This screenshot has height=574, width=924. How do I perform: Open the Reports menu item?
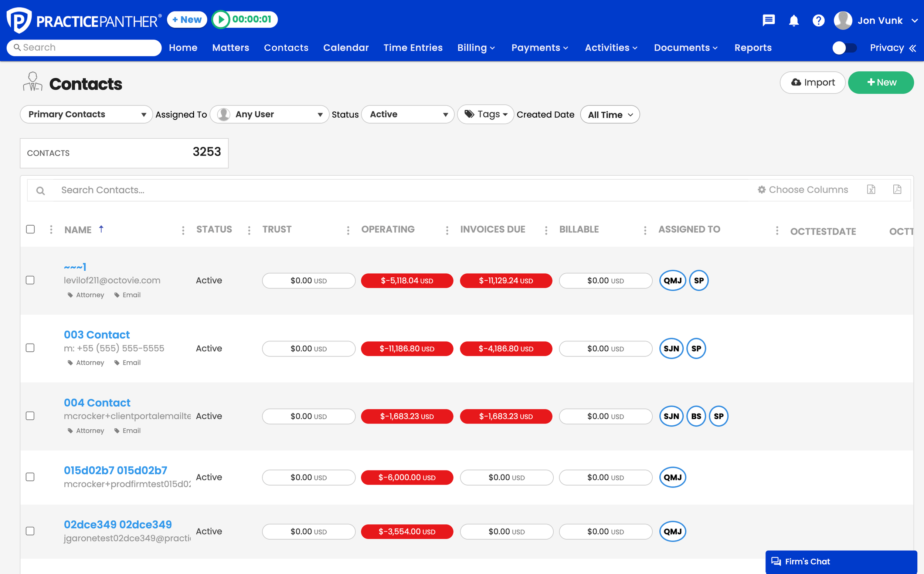[x=753, y=47]
